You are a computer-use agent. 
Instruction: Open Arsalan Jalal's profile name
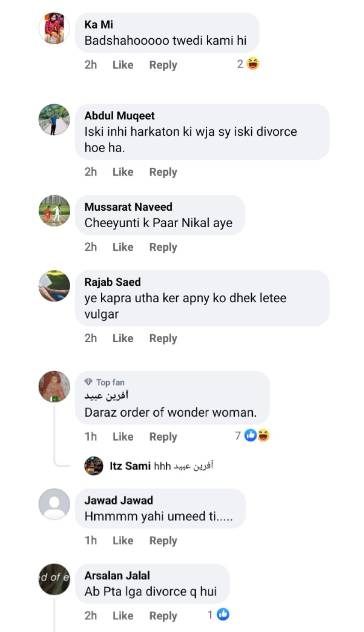click(x=117, y=576)
